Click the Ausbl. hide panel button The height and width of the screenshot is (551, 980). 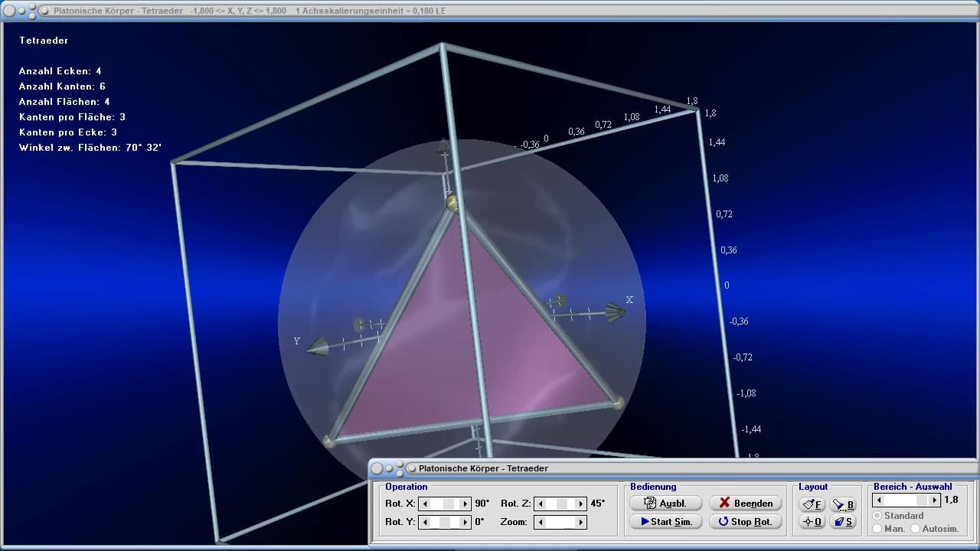[x=665, y=504]
